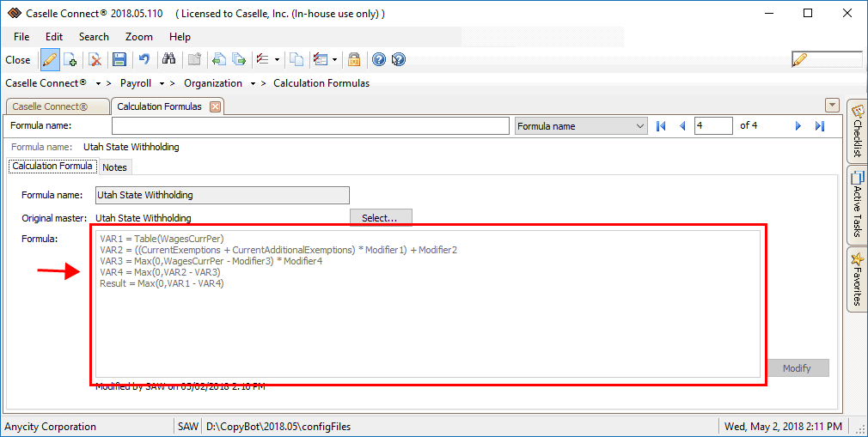
Task: Click the configFiles path in status bar
Action: pyautogui.click(x=278, y=427)
